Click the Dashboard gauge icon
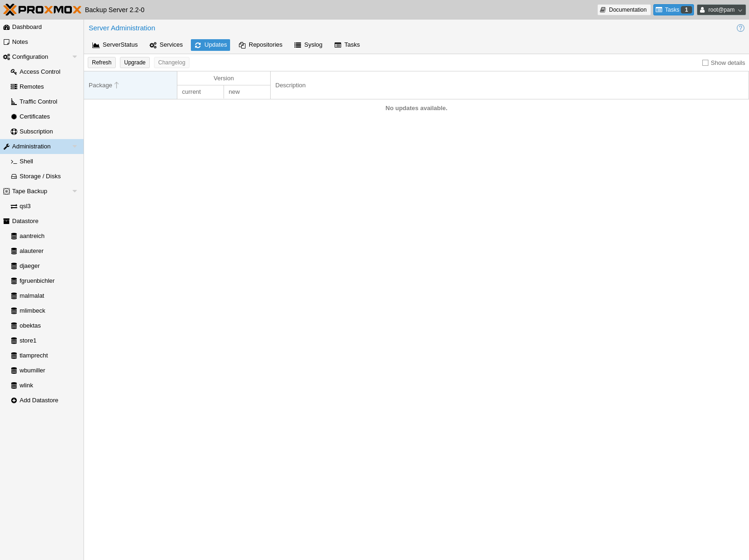This screenshot has height=560, width=749. point(7,27)
